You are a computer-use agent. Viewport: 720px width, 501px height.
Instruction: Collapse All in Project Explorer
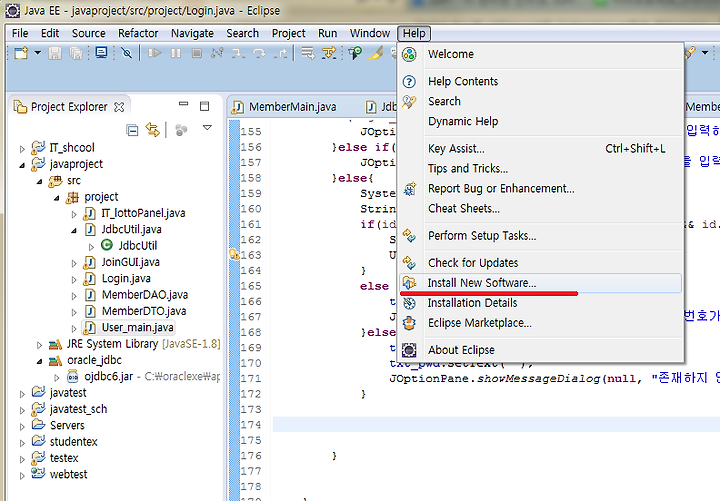(x=132, y=131)
